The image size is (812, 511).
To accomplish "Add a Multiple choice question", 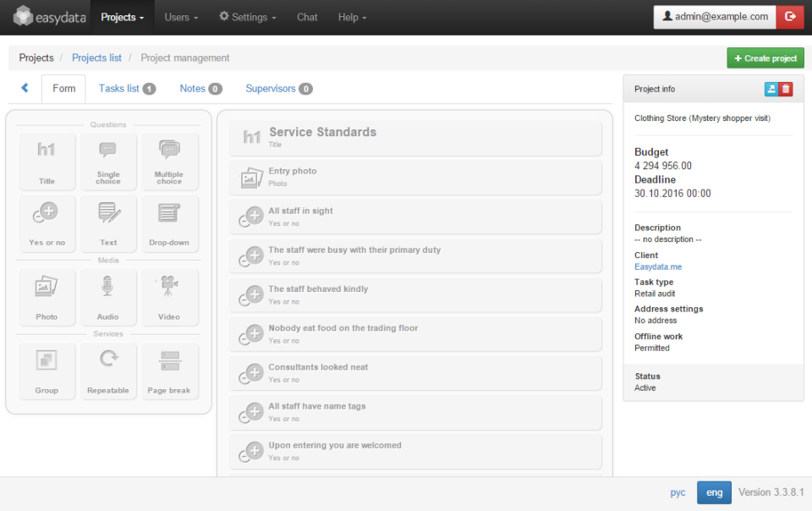I will [169, 161].
